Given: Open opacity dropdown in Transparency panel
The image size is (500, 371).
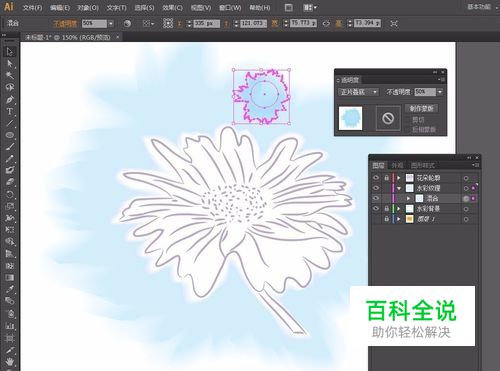Looking at the screenshot, I should [x=440, y=92].
